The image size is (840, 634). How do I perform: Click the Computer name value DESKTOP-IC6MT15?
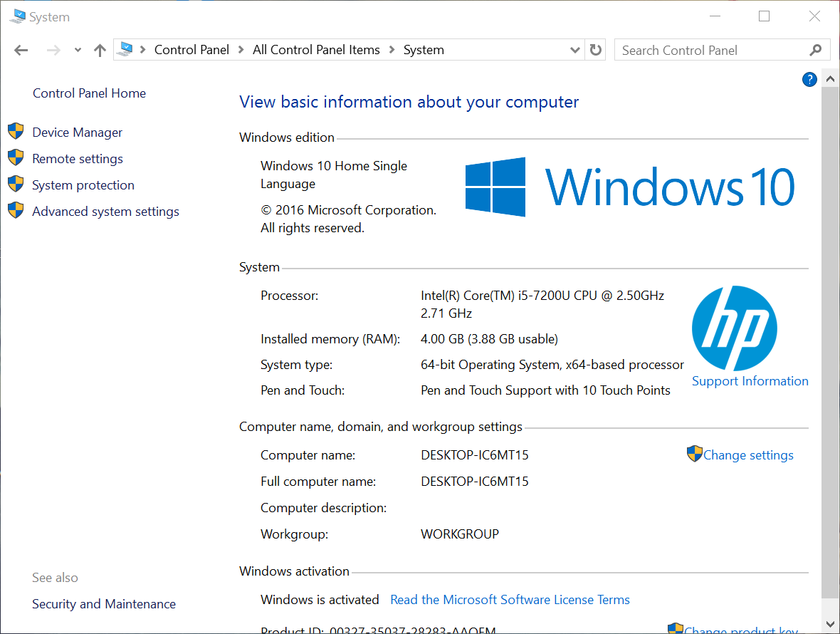pyautogui.click(x=475, y=455)
